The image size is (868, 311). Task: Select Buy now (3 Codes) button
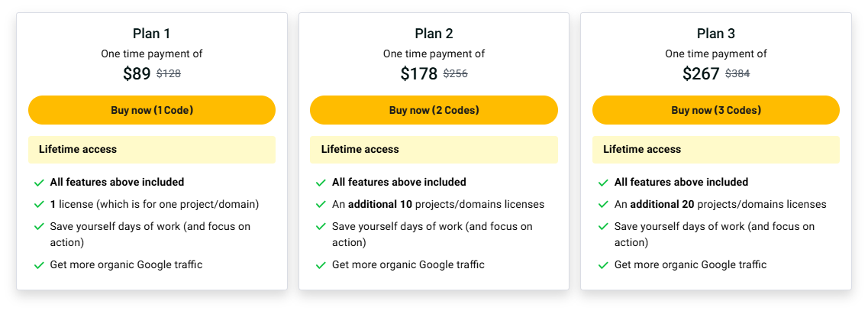coord(715,110)
